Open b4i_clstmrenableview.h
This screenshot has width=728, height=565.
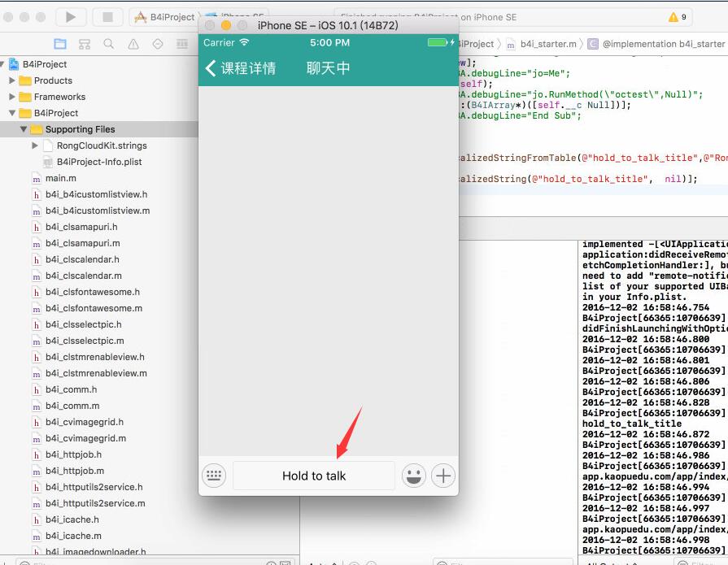[94, 357]
